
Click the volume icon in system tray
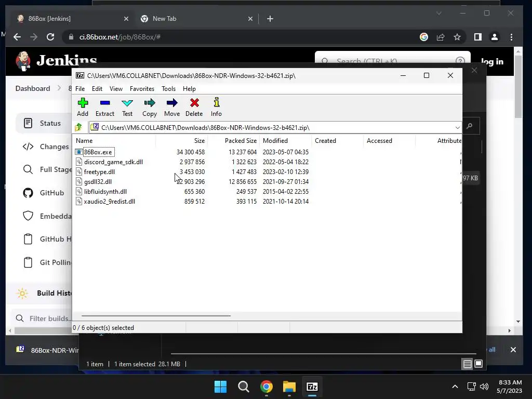[484, 387]
